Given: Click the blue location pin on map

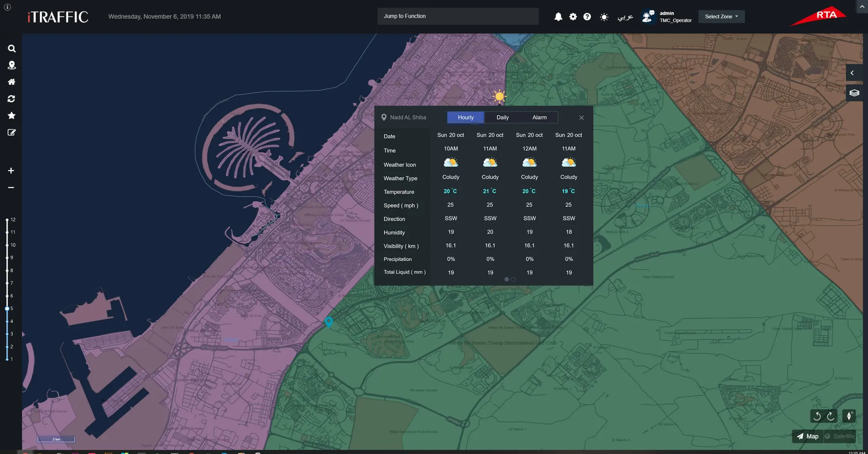Looking at the screenshot, I should click(x=329, y=322).
